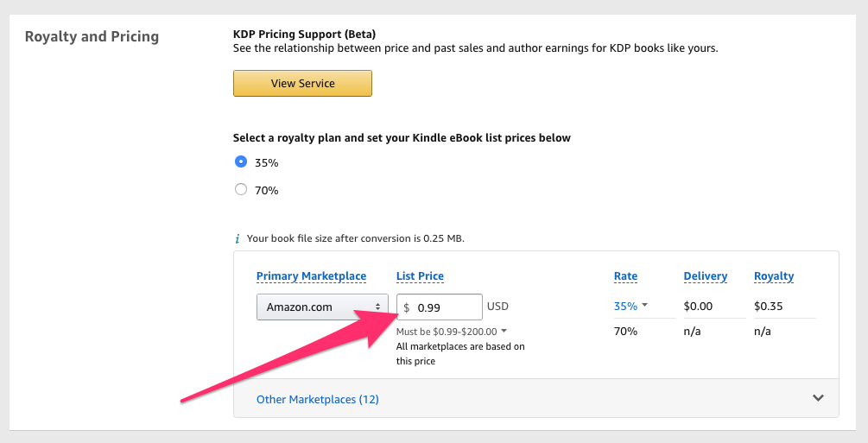
Task: Click the Rate column header link
Action: (x=625, y=275)
